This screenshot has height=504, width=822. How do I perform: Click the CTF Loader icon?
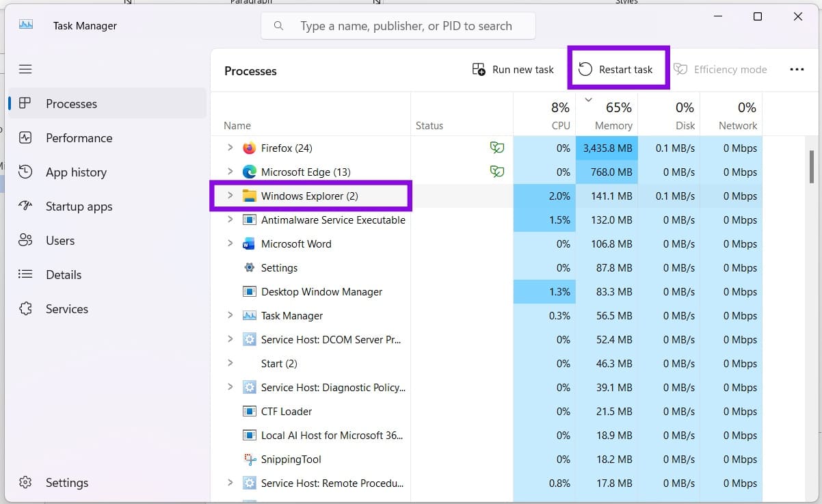pyautogui.click(x=249, y=411)
